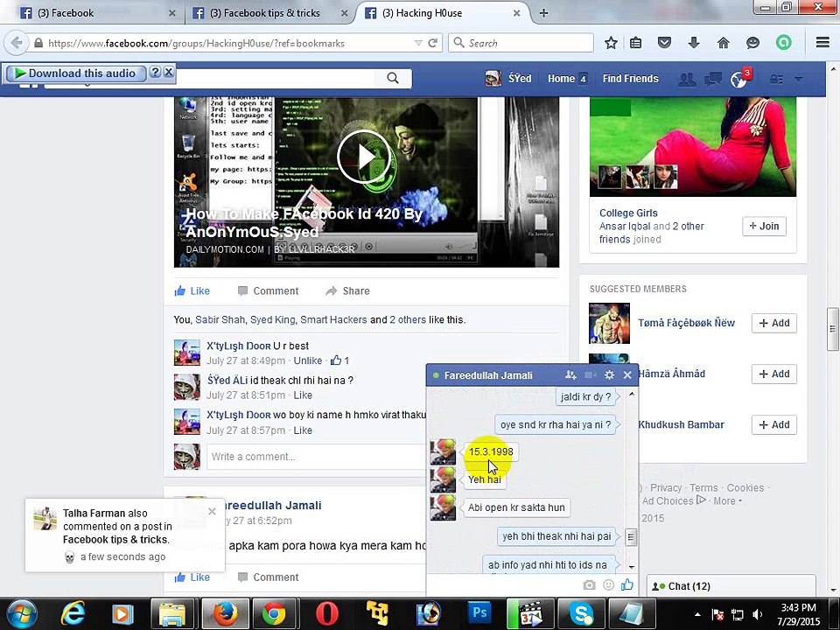Dismiss the Talha Farman notification popup
Screen dimensions: 840x630
coord(212,512)
